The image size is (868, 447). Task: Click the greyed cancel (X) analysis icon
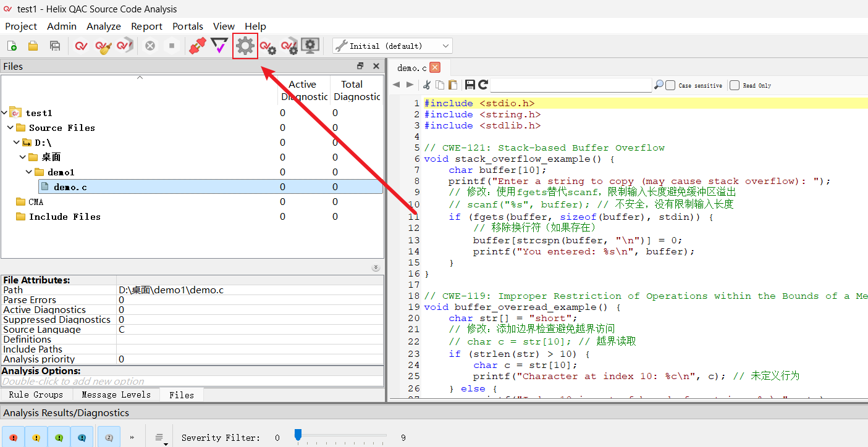pos(150,46)
